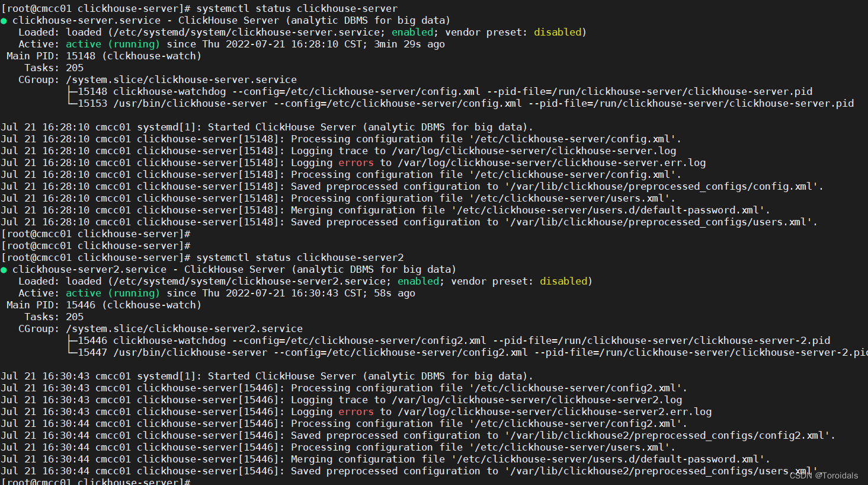Viewport: 868px width, 485px height.
Task: Select the red 'errors' word in the clickhouse-server.err.log line
Action: coord(356,163)
